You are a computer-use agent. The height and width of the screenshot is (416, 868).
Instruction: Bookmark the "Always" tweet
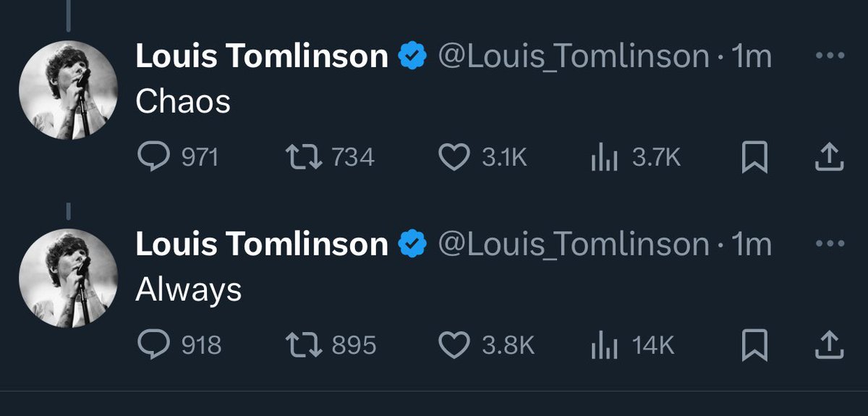[x=754, y=346]
